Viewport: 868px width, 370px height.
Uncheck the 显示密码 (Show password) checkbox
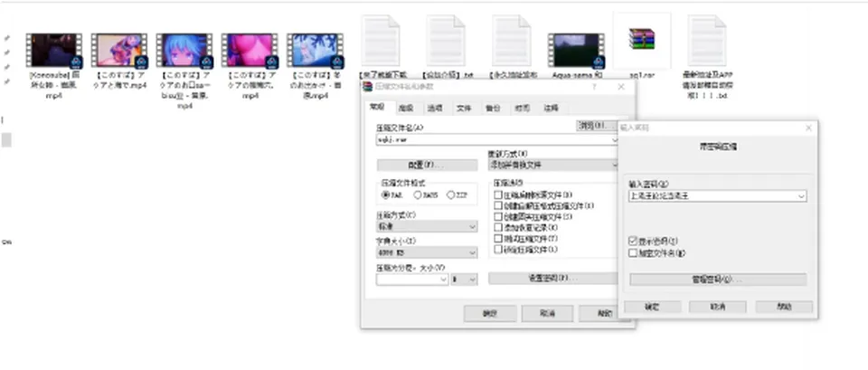[x=633, y=242]
